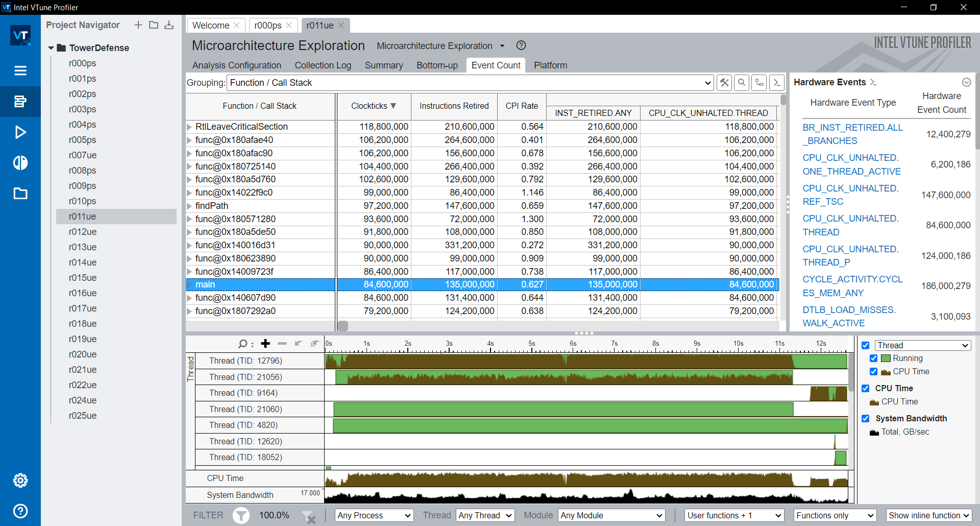This screenshot has height=526, width=980.
Task: Zoom out timeline with minus icon
Action: 282,344
